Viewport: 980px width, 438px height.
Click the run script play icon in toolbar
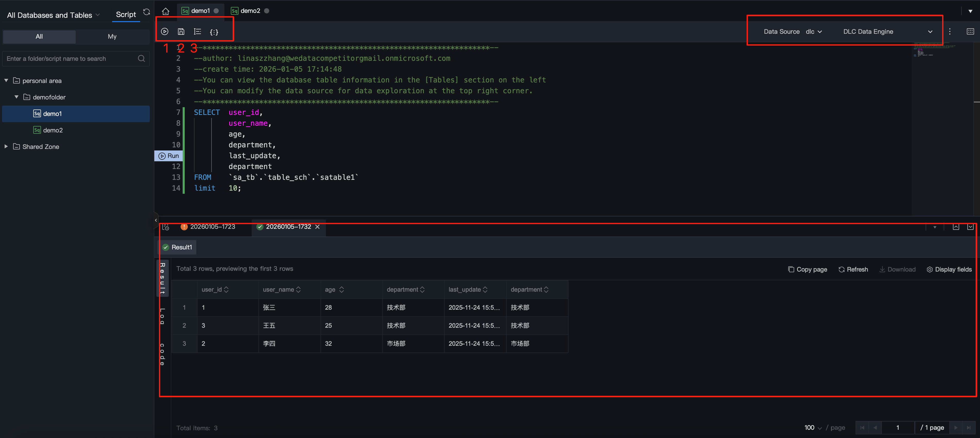click(164, 32)
